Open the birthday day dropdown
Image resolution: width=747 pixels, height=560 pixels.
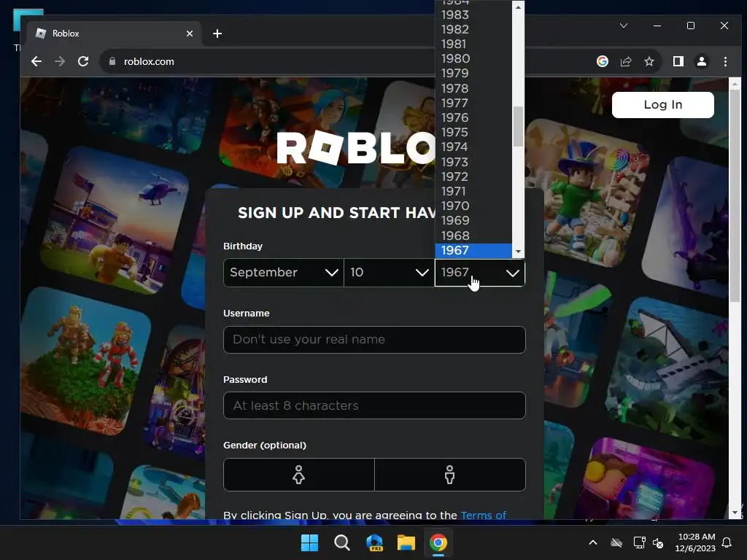[389, 273]
